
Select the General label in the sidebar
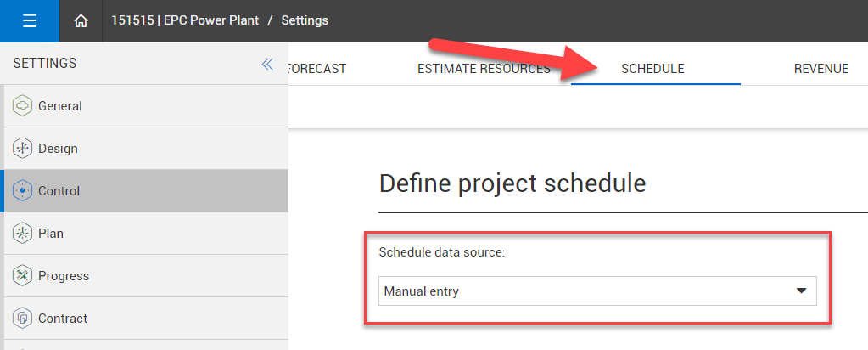pyautogui.click(x=60, y=106)
